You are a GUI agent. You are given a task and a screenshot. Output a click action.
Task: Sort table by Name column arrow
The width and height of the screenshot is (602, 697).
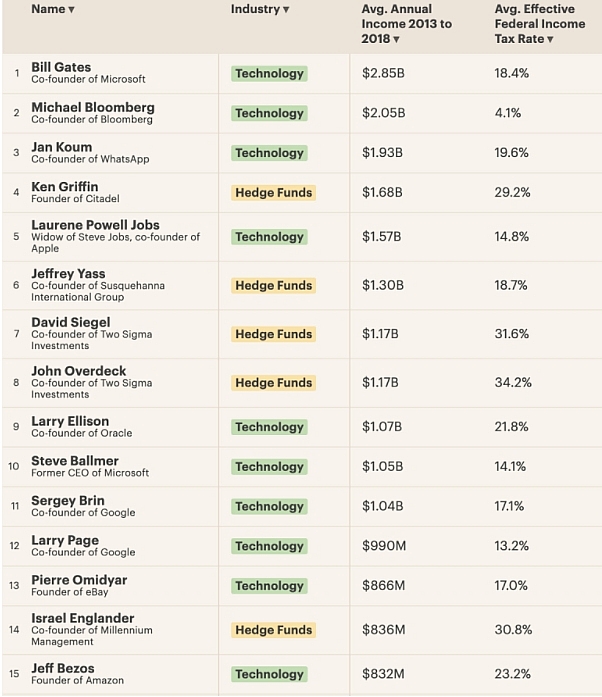(x=71, y=10)
